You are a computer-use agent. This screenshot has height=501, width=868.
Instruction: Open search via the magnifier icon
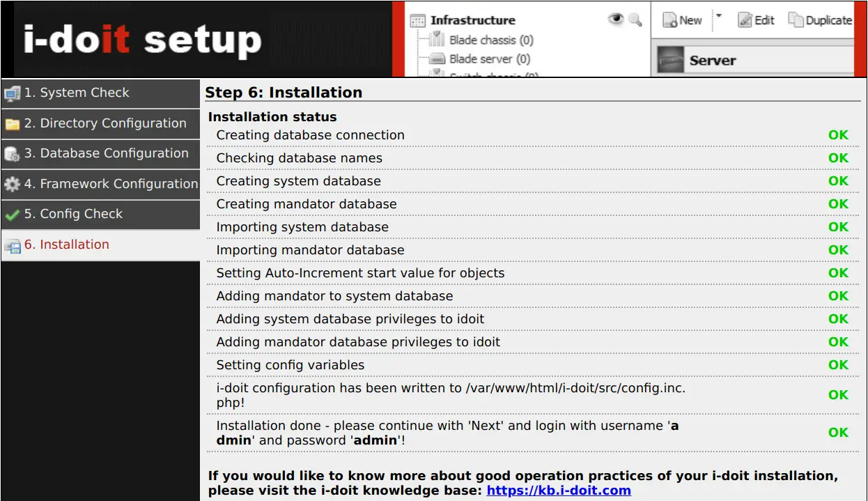click(x=634, y=20)
